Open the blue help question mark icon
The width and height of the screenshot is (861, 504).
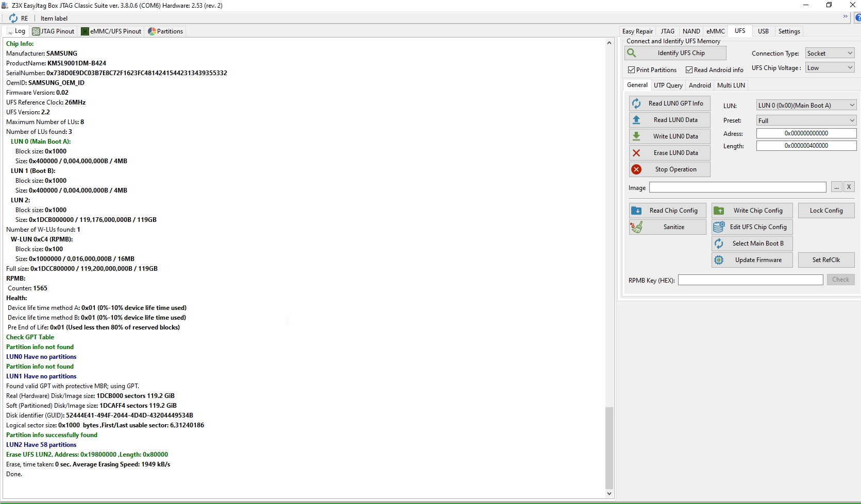(857, 18)
